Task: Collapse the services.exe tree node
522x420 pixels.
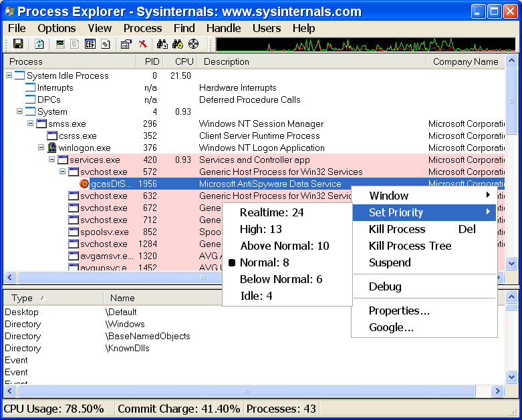Action: pos(51,160)
